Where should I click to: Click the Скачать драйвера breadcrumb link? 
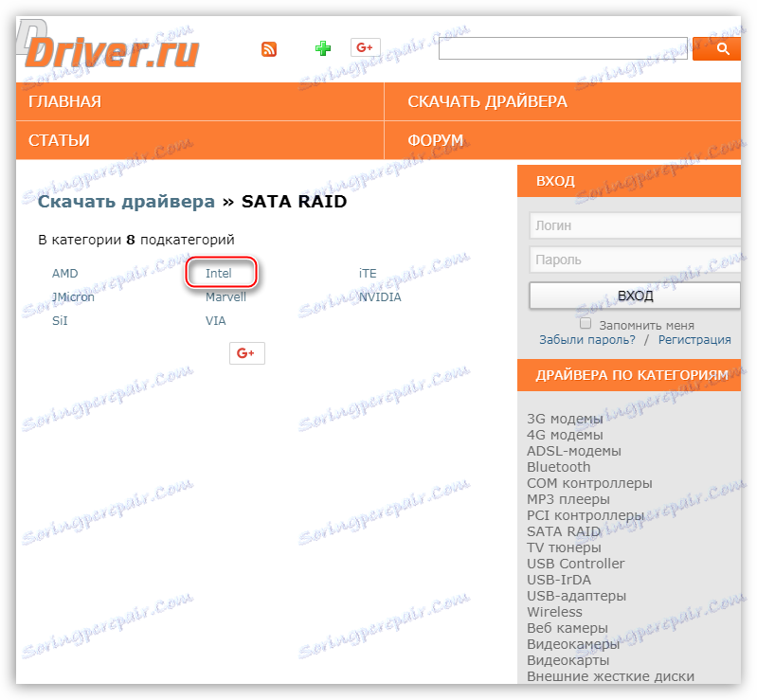pos(127,202)
